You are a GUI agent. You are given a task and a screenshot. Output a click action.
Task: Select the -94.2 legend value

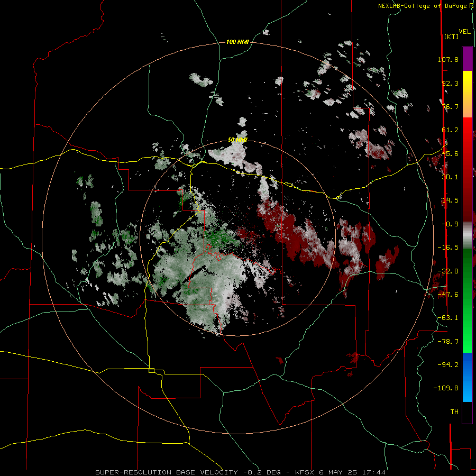[x=448, y=364]
